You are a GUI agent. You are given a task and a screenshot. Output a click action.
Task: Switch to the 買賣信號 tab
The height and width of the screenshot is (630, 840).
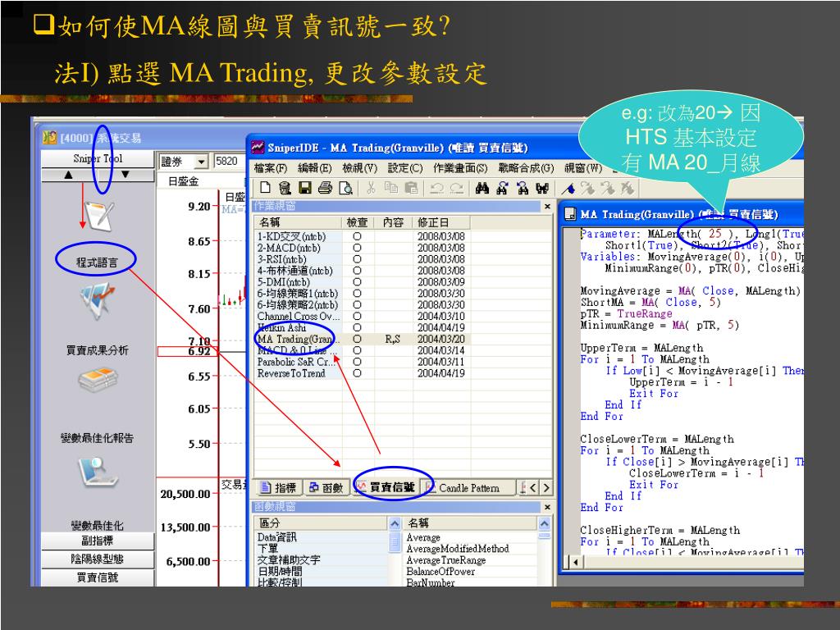[x=386, y=487]
